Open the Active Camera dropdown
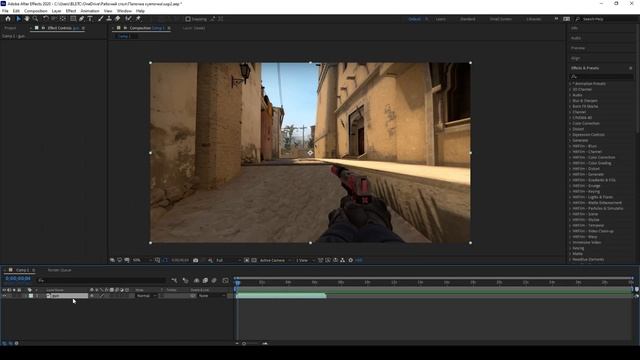The width and height of the screenshot is (640, 360). pos(276,260)
